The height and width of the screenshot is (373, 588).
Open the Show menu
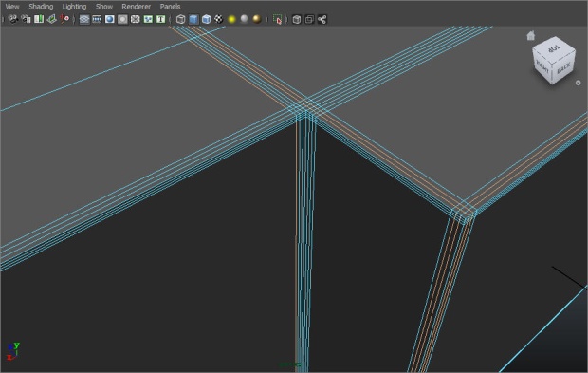point(104,7)
